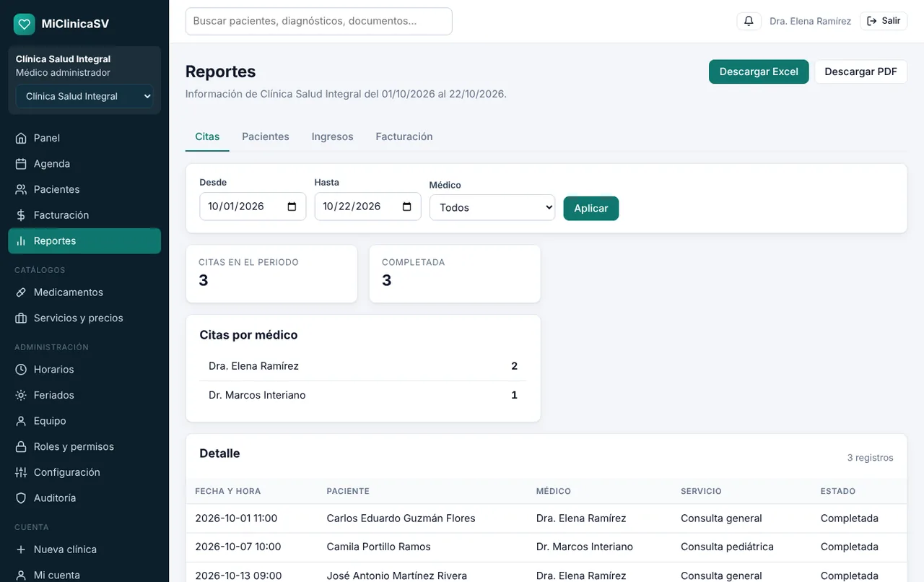Click the Configuración sliders icon
This screenshot has height=582, width=924.
(21, 472)
